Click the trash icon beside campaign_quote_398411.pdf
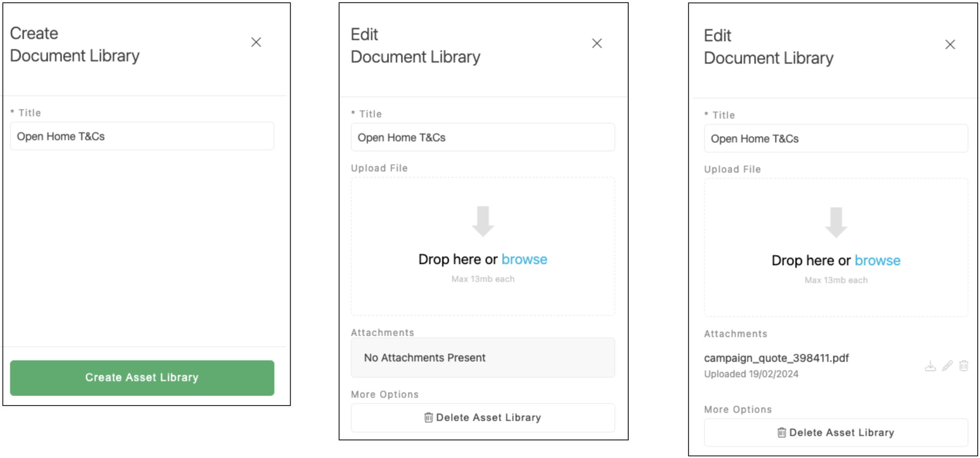Image resolution: width=980 pixels, height=458 pixels. pos(964,366)
